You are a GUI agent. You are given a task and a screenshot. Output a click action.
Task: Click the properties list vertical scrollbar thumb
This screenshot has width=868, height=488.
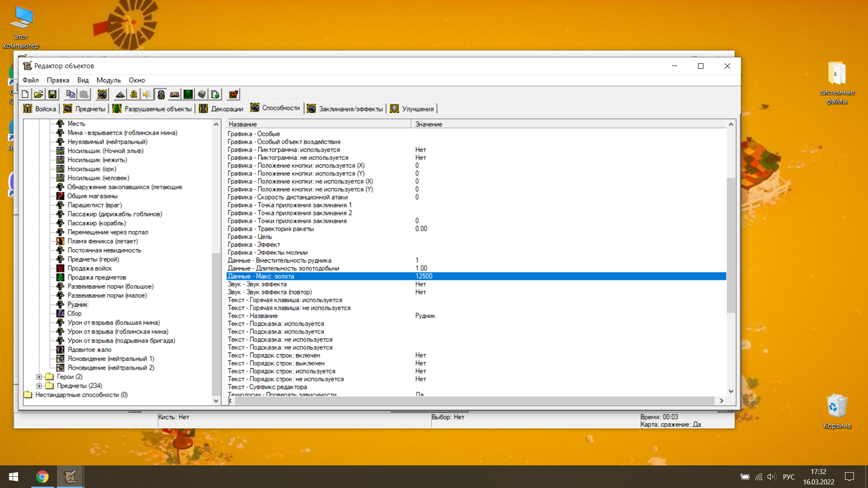point(731,244)
